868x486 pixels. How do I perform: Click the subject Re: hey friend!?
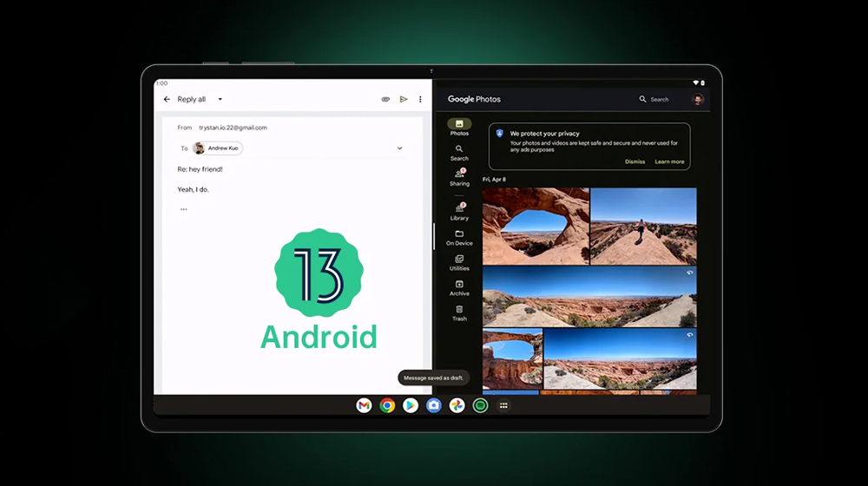[200, 169]
